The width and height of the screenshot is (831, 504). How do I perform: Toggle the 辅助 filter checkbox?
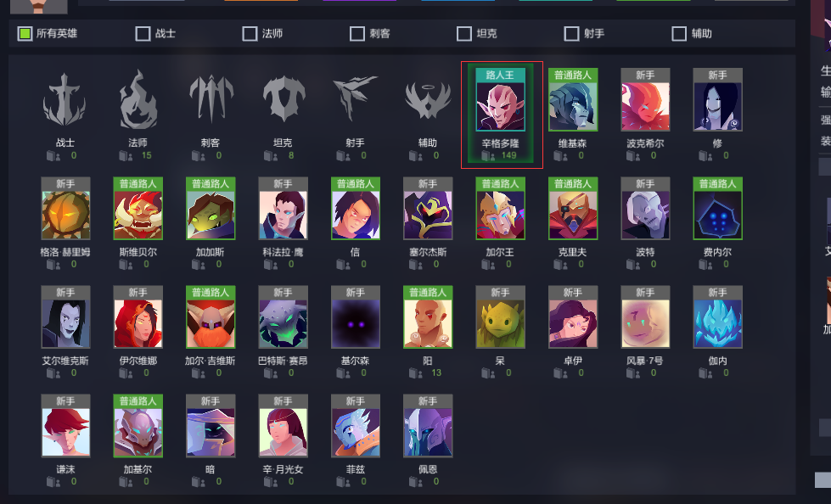(x=679, y=34)
